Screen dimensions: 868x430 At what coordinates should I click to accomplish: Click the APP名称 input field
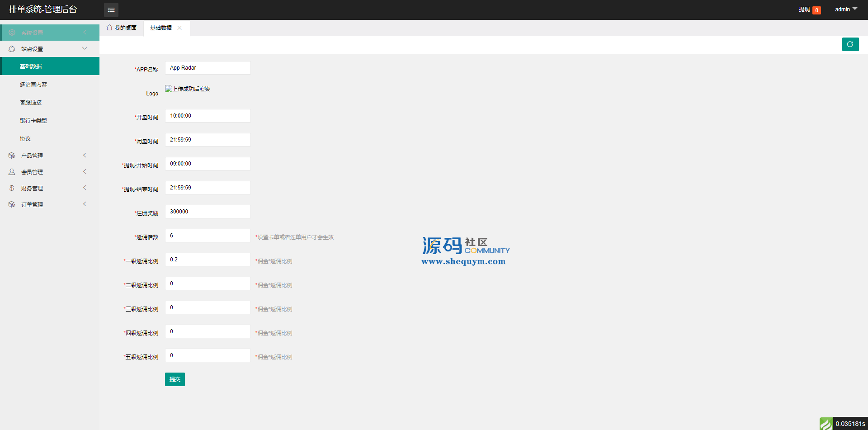(208, 68)
